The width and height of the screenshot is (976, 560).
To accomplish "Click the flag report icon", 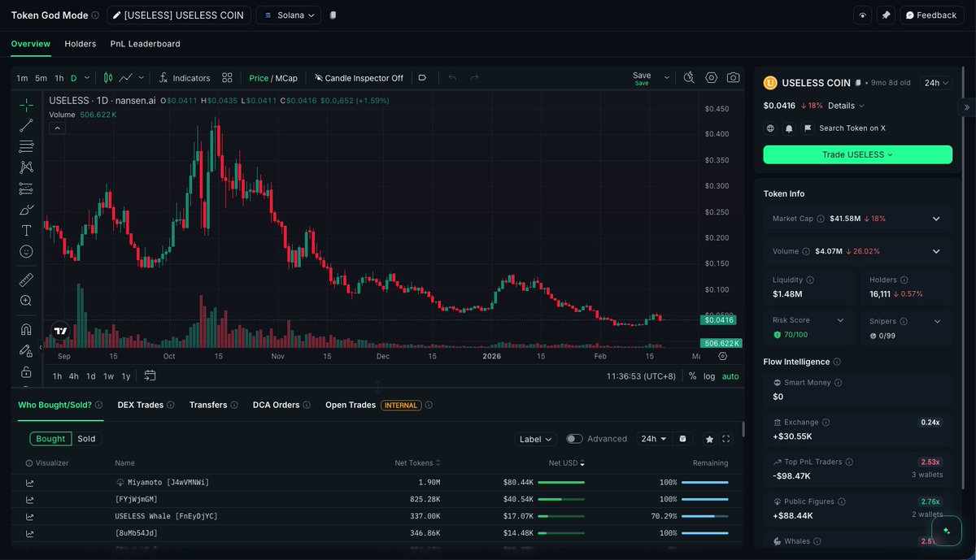I will [808, 128].
